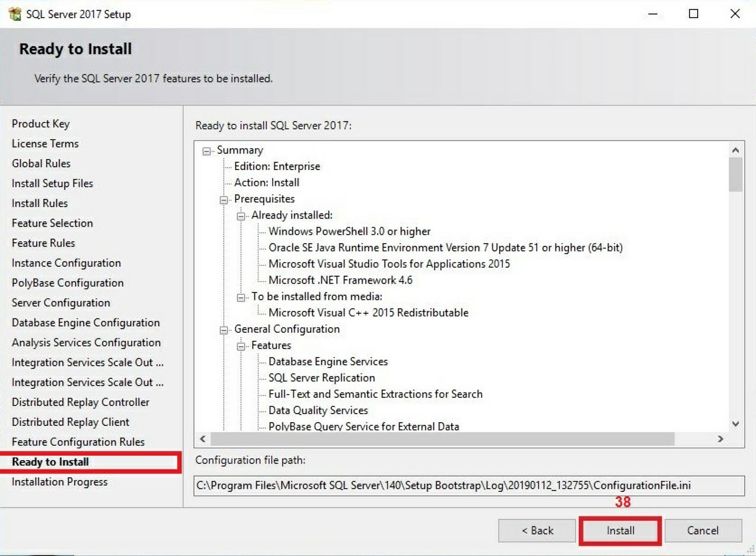Click the configuration file path field
The image size is (756, 556).
[469, 485]
